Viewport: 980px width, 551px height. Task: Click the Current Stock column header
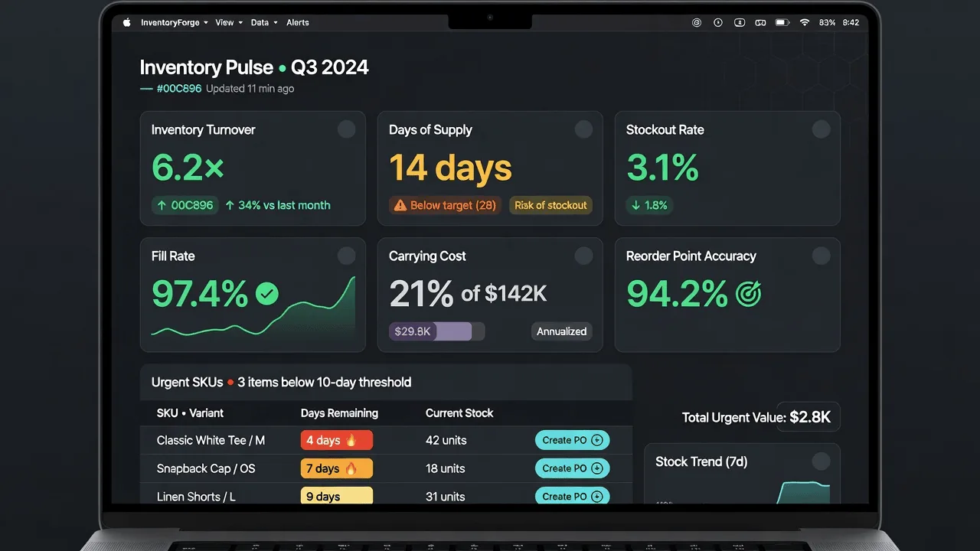coord(459,412)
